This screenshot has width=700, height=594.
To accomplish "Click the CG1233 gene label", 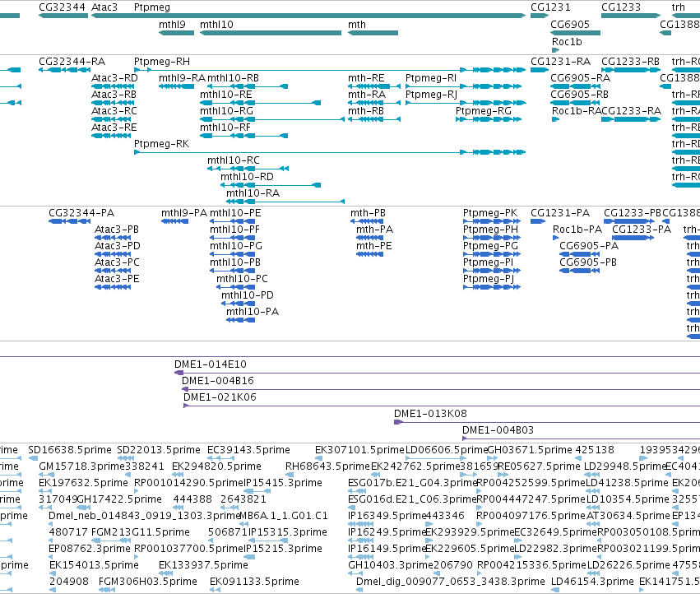I will click(x=621, y=7).
